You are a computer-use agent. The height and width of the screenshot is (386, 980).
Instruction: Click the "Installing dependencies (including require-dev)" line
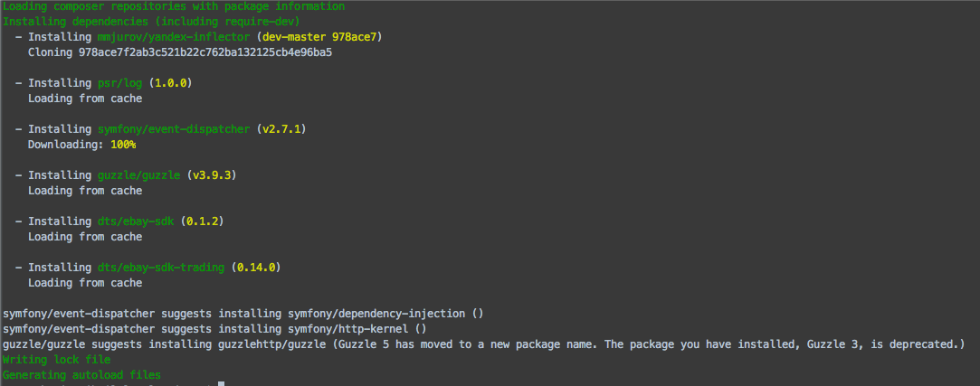[x=151, y=22]
